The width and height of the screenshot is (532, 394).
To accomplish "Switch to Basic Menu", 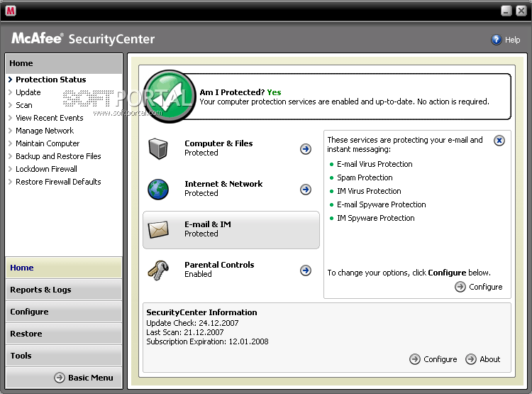I will 84,378.
